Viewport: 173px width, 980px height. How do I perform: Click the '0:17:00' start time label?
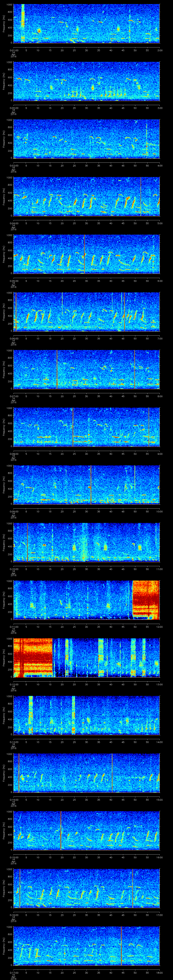14,972
